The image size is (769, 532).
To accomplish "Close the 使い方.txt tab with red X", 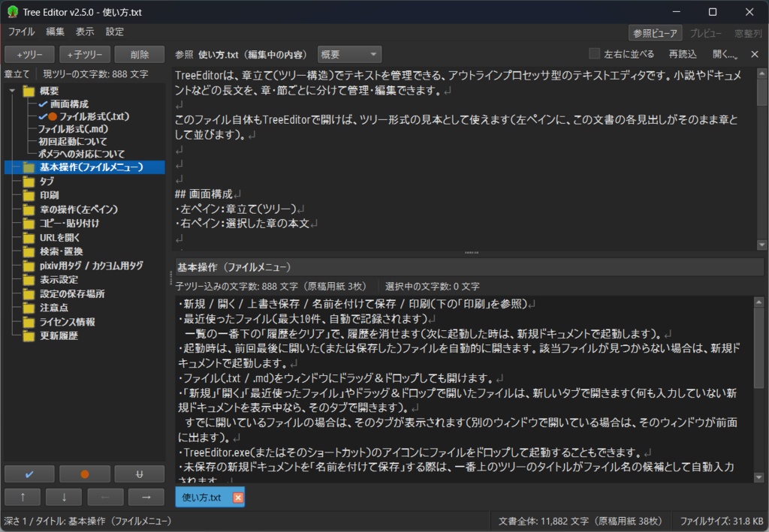I will (x=238, y=497).
